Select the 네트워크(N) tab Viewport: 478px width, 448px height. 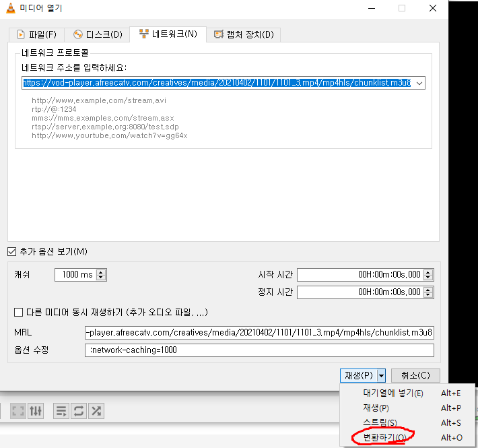168,34
